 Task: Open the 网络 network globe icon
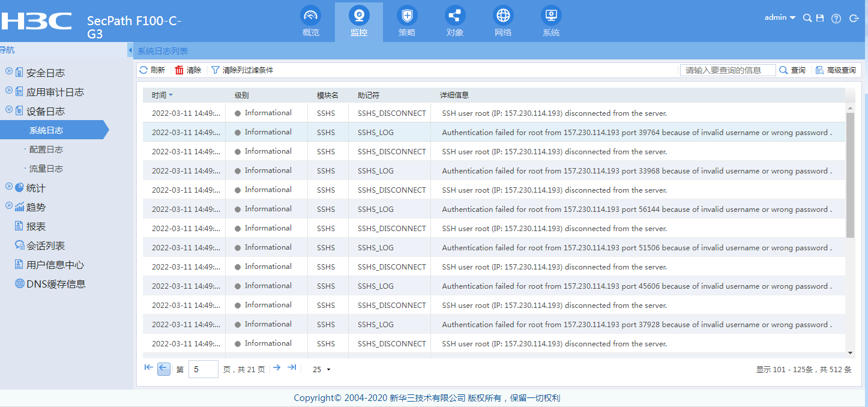(503, 16)
